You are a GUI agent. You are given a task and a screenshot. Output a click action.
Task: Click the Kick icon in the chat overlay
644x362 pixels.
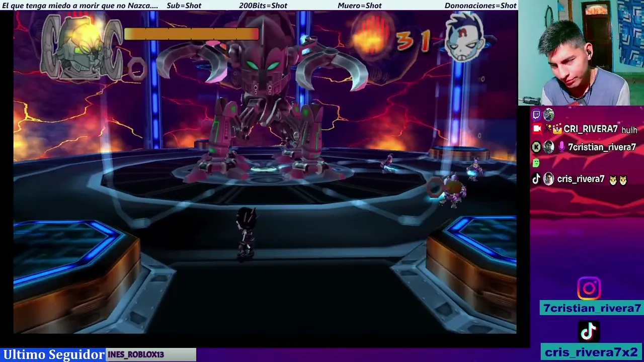pyautogui.click(x=537, y=147)
